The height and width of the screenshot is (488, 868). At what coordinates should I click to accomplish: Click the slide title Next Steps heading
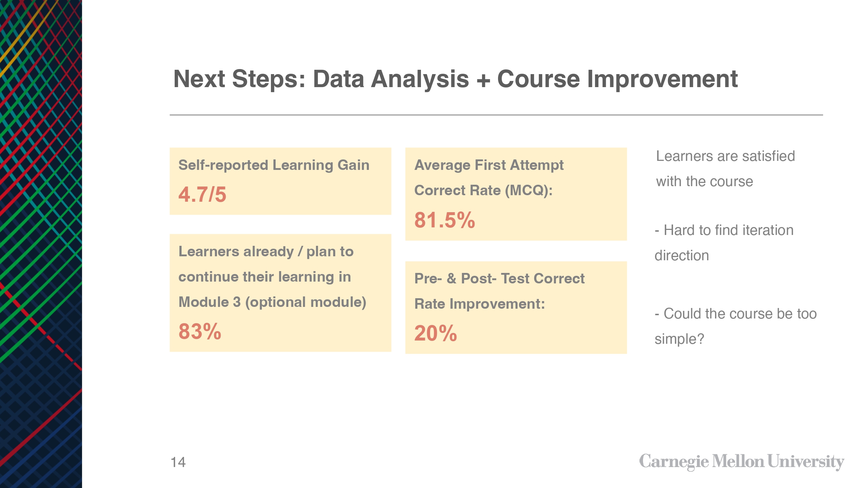point(455,79)
